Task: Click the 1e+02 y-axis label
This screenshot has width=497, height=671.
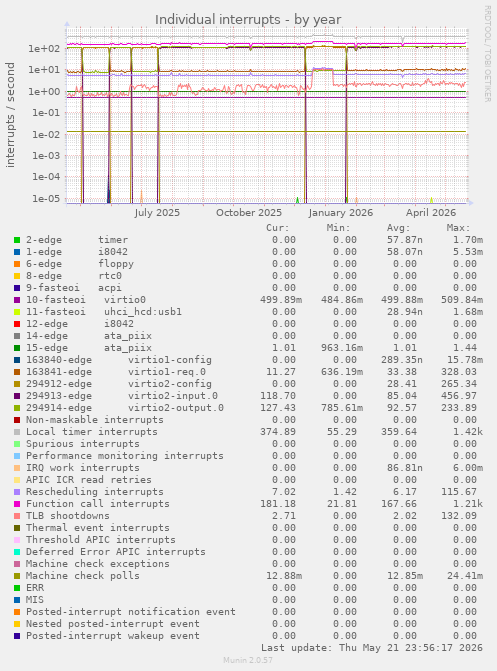Action: point(44,48)
